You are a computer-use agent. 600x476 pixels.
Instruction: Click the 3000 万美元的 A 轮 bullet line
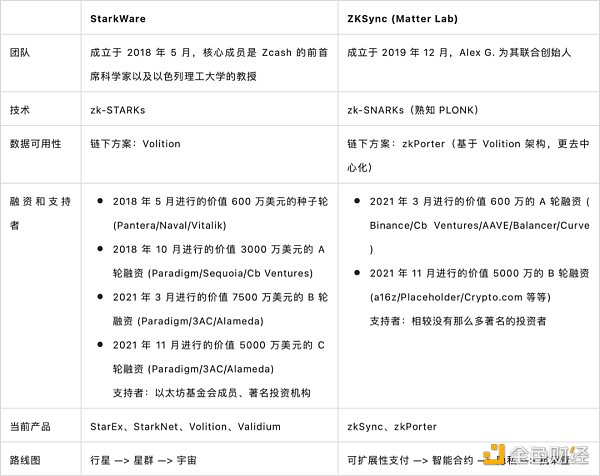[218, 249]
